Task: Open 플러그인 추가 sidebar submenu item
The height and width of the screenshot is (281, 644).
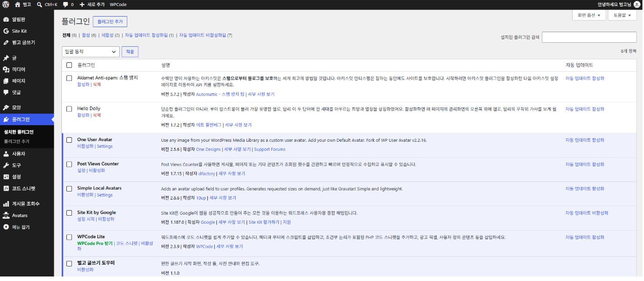Action: pos(17,141)
